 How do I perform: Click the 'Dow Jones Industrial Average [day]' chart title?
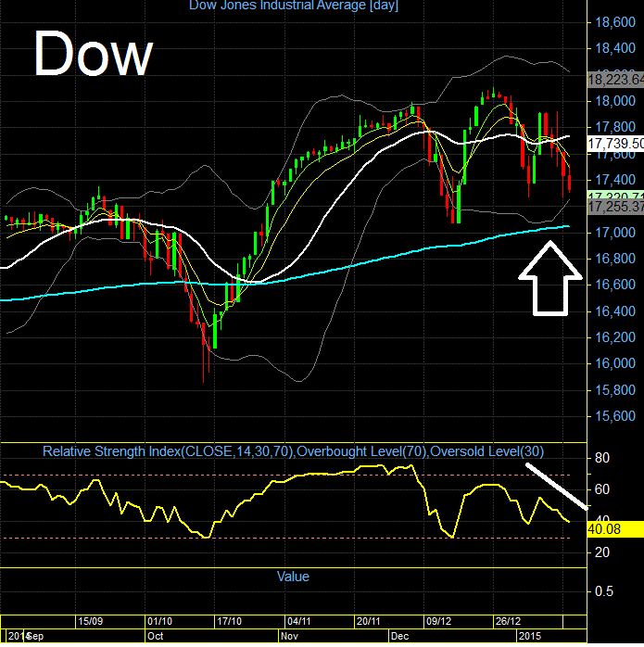click(x=294, y=6)
